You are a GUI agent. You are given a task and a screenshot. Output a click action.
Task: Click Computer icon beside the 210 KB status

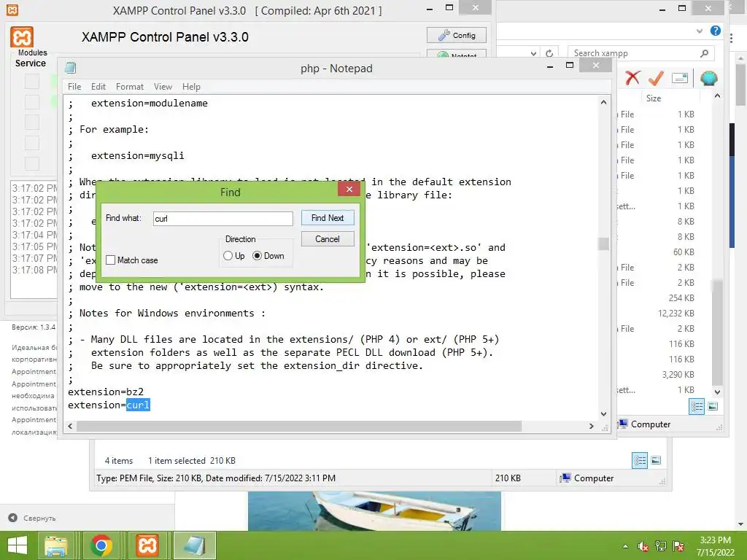[x=565, y=478]
